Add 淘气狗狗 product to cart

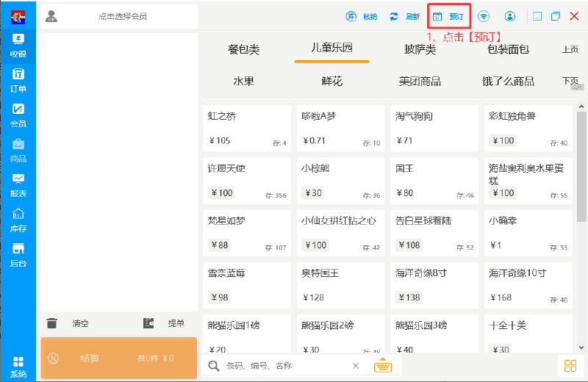434,129
